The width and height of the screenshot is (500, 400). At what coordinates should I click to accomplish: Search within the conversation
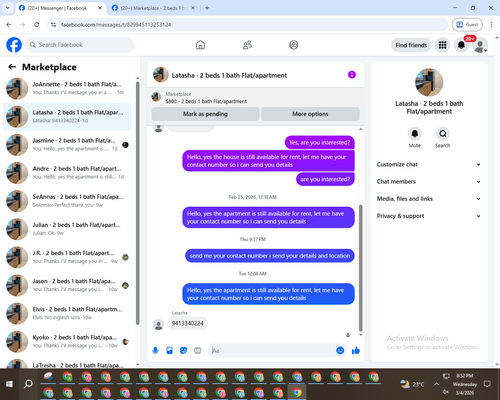point(443,134)
